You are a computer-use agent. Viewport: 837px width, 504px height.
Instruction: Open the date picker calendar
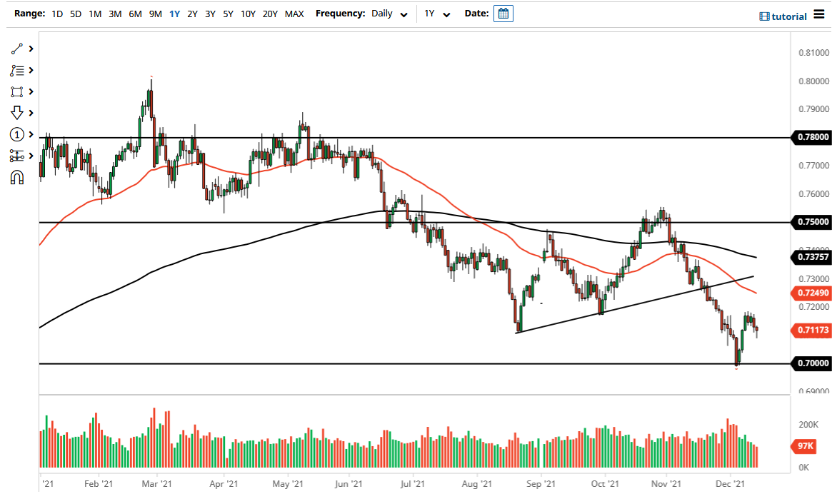pyautogui.click(x=503, y=13)
